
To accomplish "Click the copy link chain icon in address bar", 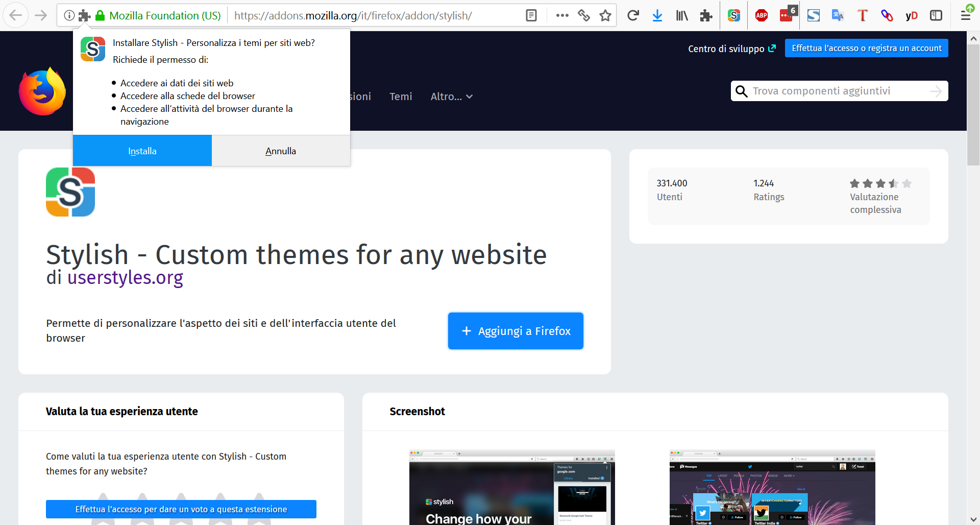I will (584, 15).
